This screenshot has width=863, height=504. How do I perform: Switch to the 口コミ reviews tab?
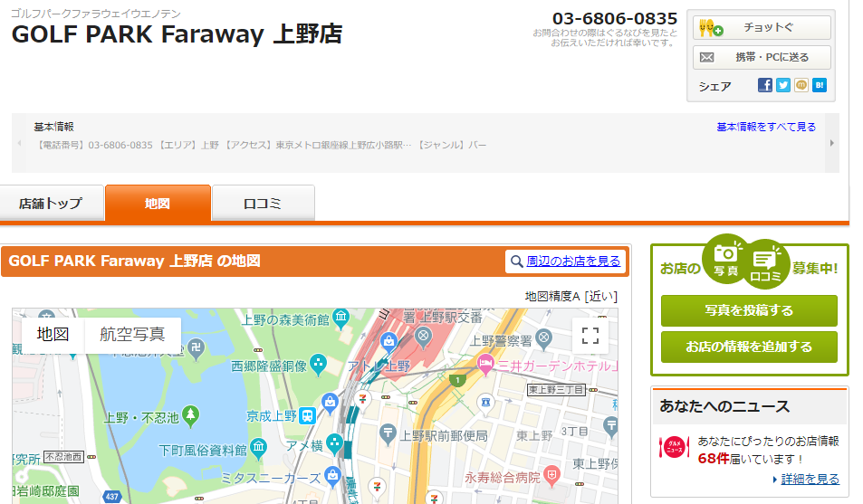263,204
